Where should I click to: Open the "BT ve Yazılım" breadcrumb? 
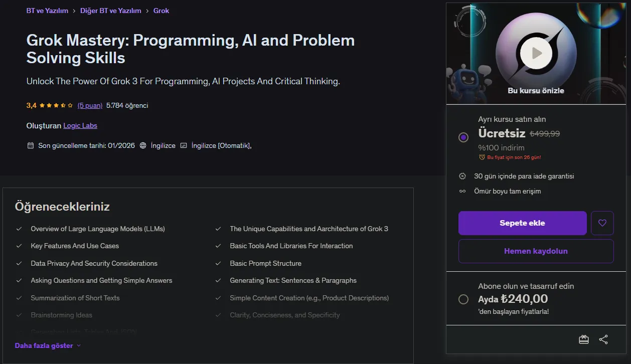coord(47,11)
